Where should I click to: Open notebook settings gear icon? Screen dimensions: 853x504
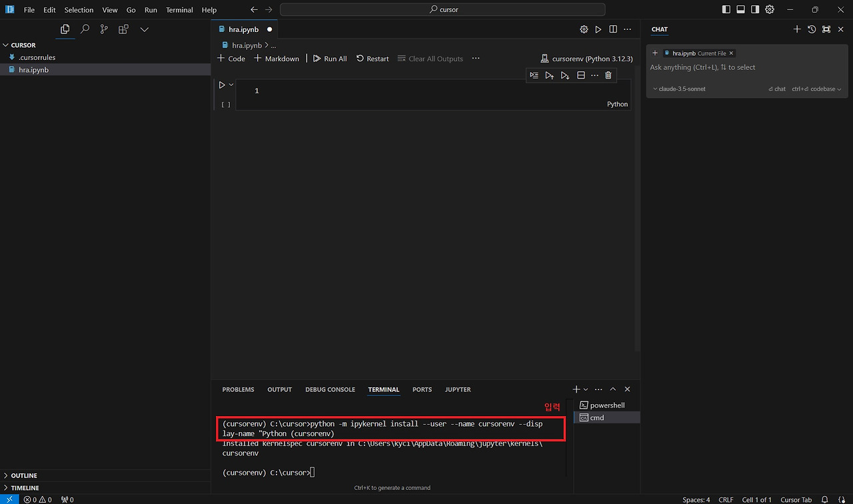click(x=584, y=29)
